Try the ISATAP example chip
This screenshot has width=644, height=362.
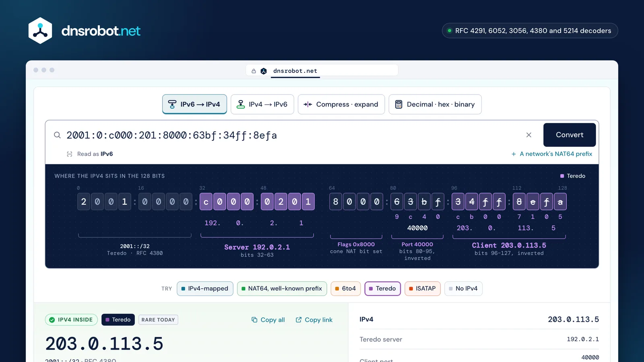click(423, 288)
